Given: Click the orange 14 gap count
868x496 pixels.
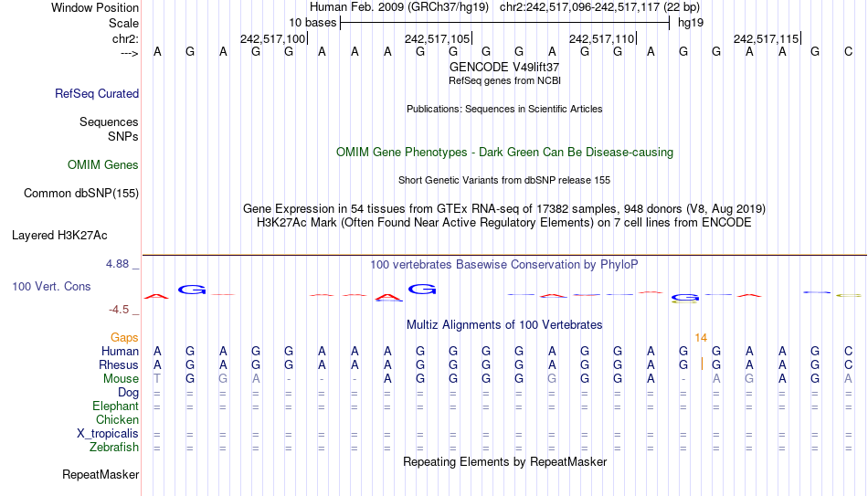Looking at the screenshot, I should click(701, 338).
